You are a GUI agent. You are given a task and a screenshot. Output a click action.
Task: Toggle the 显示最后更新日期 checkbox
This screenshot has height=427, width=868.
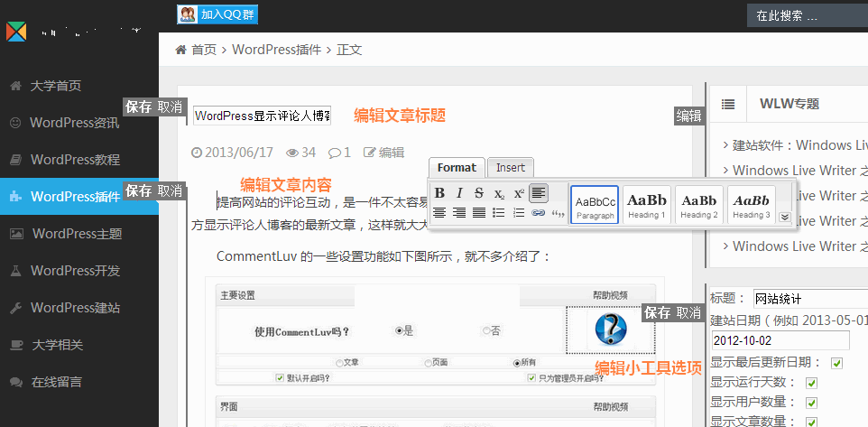click(x=836, y=363)
